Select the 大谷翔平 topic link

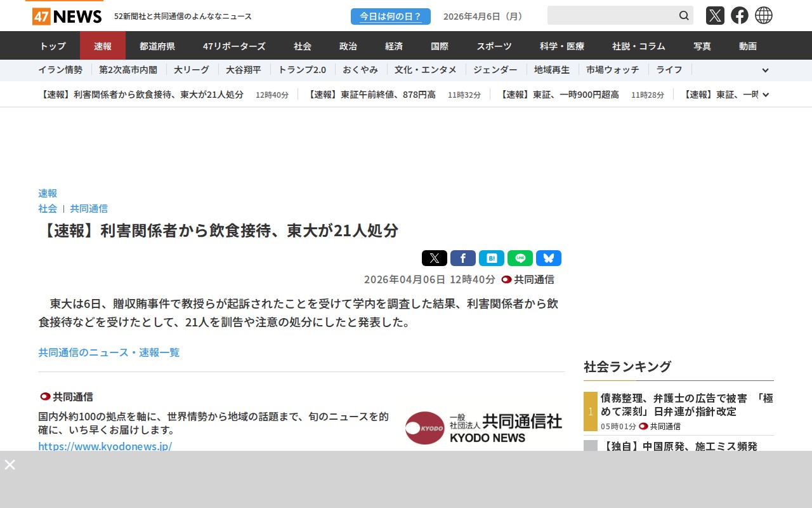(244, 70)
